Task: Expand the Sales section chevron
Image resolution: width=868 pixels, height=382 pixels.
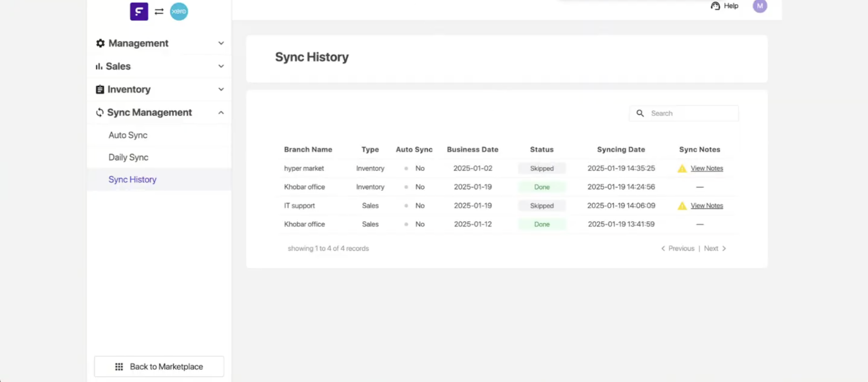Action: (x=221, y=66)
